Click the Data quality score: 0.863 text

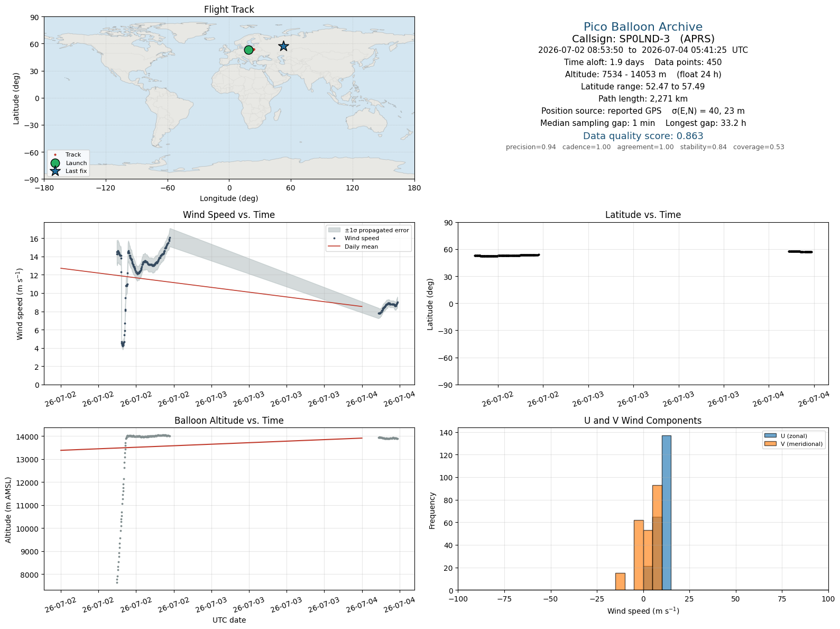pyautogui.click(x=643, y=136)
